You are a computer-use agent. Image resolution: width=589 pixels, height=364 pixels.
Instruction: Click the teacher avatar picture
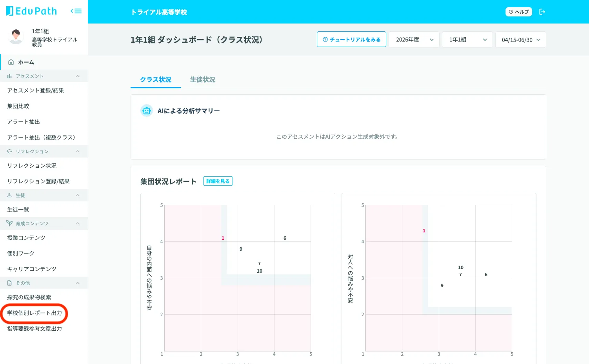pos(16,37)
